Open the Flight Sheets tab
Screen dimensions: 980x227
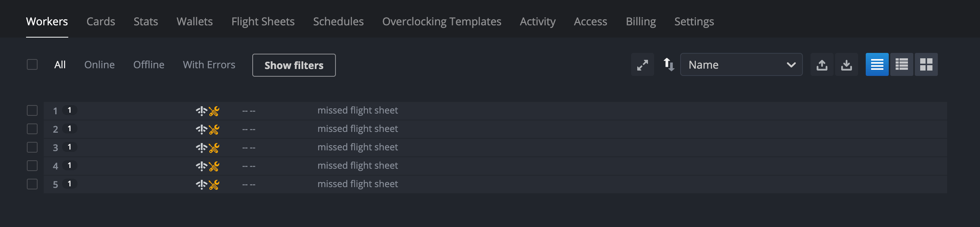point(263,21)
